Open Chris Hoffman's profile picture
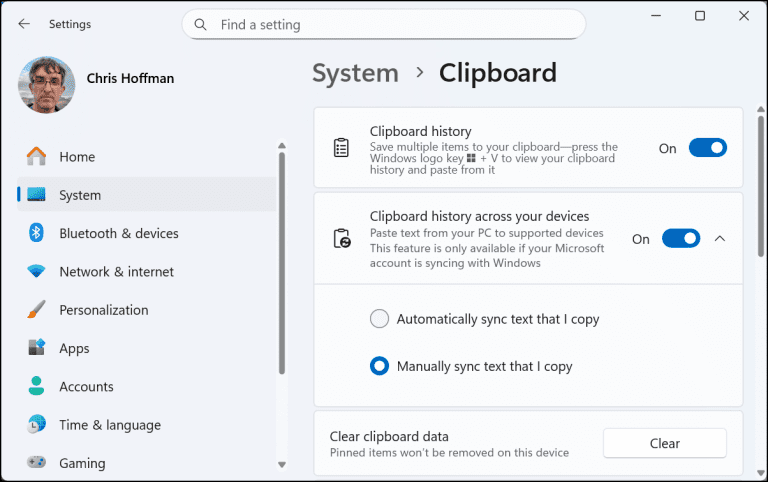This screenshot has width=768, height=482. [x=46, y=84]
